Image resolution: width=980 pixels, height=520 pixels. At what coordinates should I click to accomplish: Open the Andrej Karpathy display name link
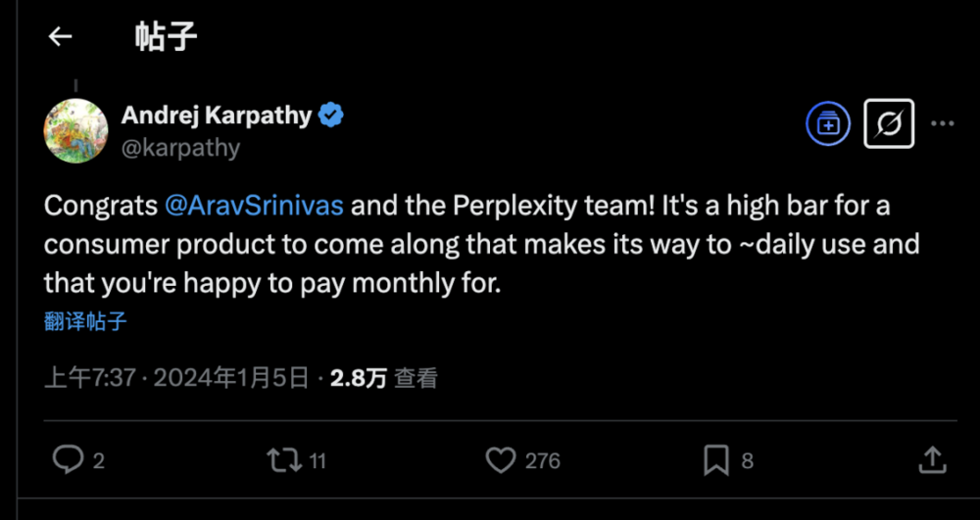tap(216, 116)
